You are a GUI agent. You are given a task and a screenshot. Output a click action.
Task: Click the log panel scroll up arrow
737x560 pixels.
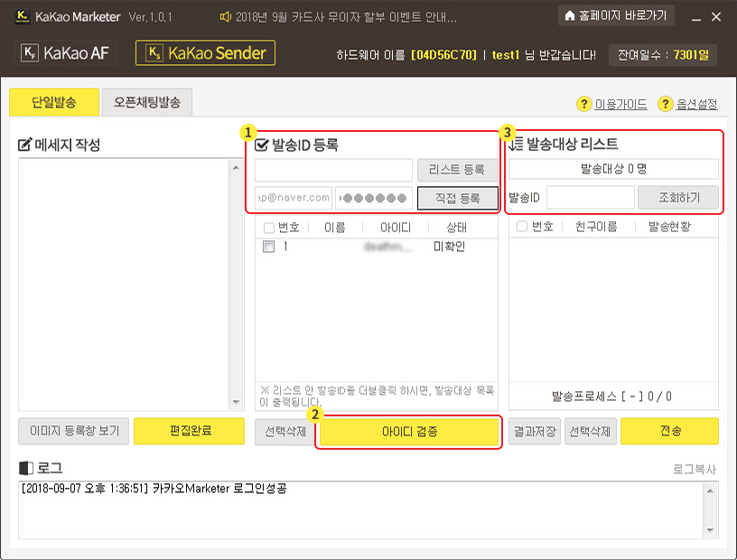click(711, 490)
